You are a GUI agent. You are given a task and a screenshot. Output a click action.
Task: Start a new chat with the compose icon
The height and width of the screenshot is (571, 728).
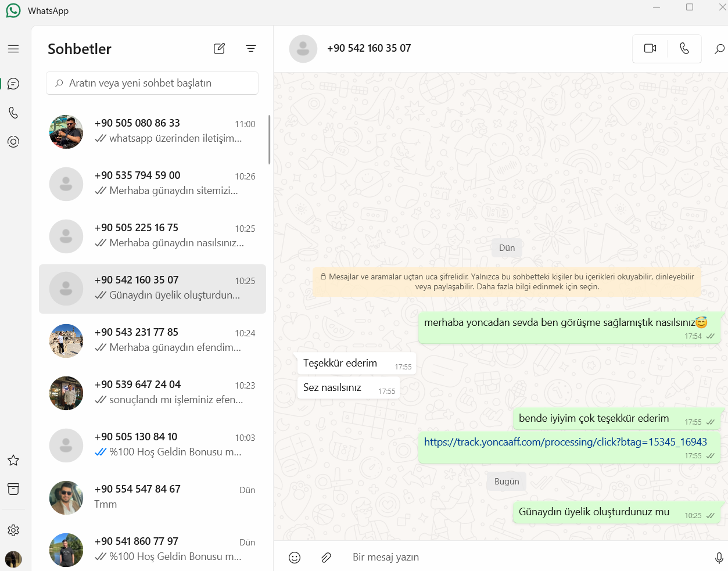pos(219,49)
